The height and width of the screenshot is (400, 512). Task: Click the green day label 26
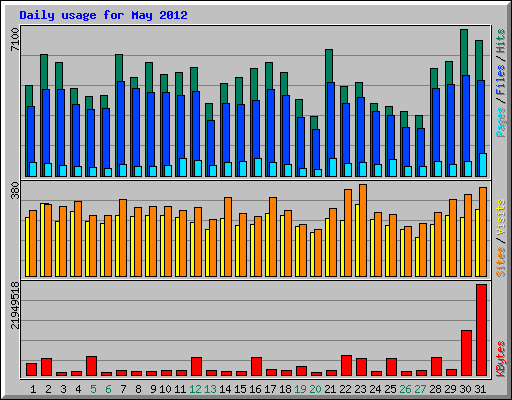click(x=405, y=389)
